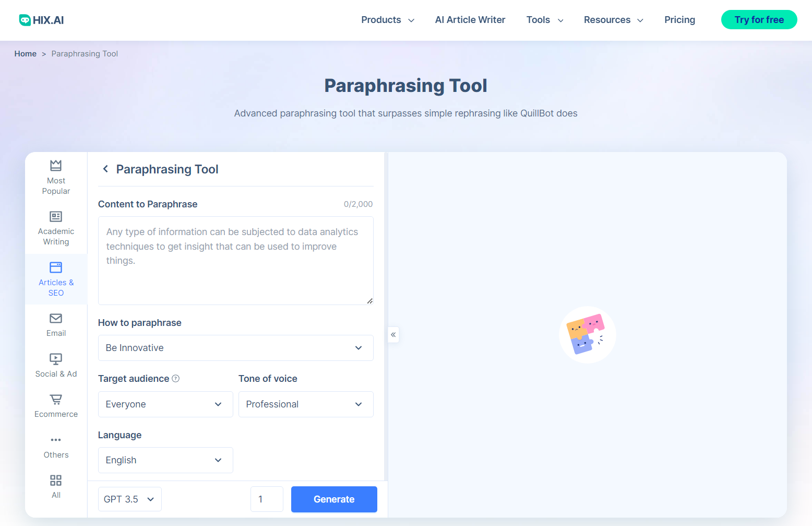Screen dimensions: 812x526
Task: Open the Tone of voice dropdown
Action: 306,404
